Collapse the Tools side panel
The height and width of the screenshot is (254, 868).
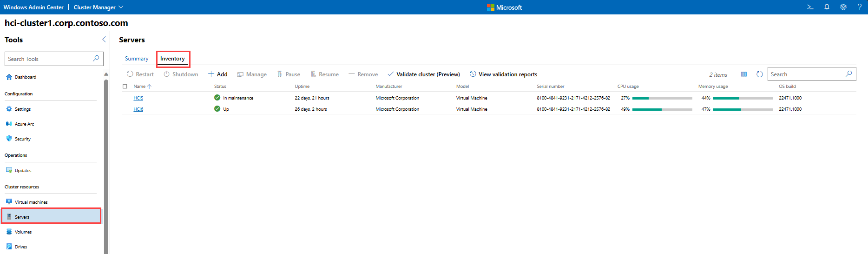pyautogui.click(x=104, y=40)
